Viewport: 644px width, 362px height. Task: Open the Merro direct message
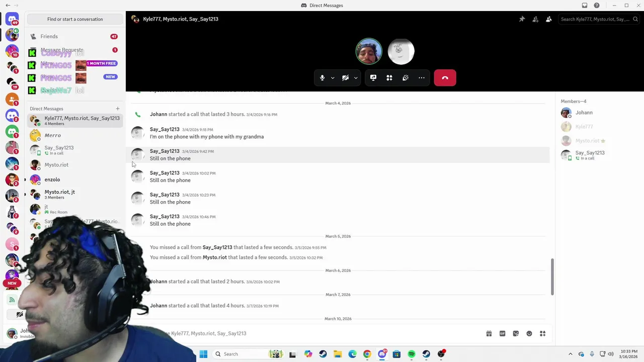[x=75, y=135]
